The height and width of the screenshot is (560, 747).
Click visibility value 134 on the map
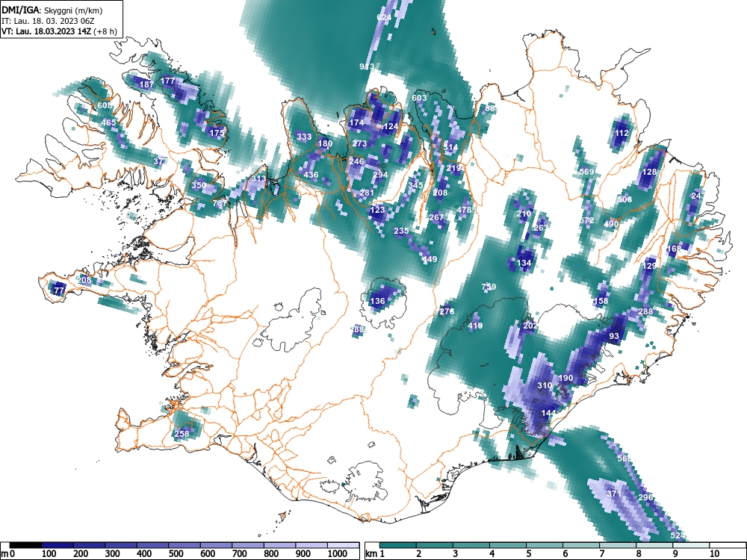coord(524,263)
